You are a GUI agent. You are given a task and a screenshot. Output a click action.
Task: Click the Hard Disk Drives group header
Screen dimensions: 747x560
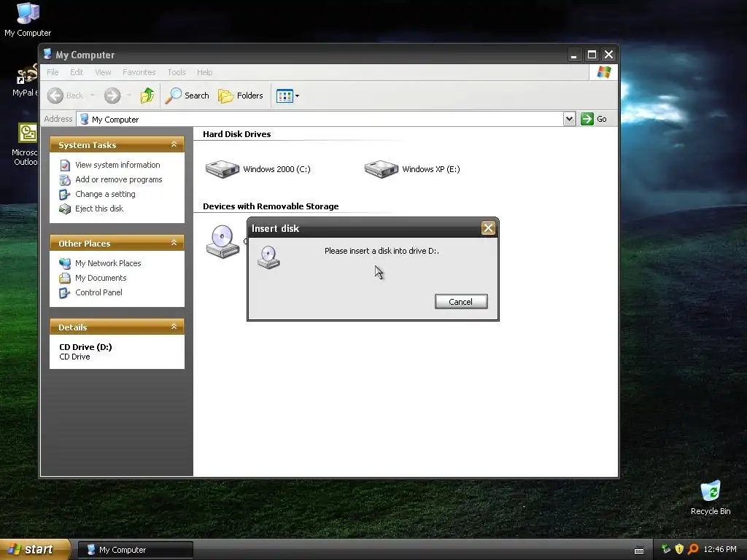(237, 134)
